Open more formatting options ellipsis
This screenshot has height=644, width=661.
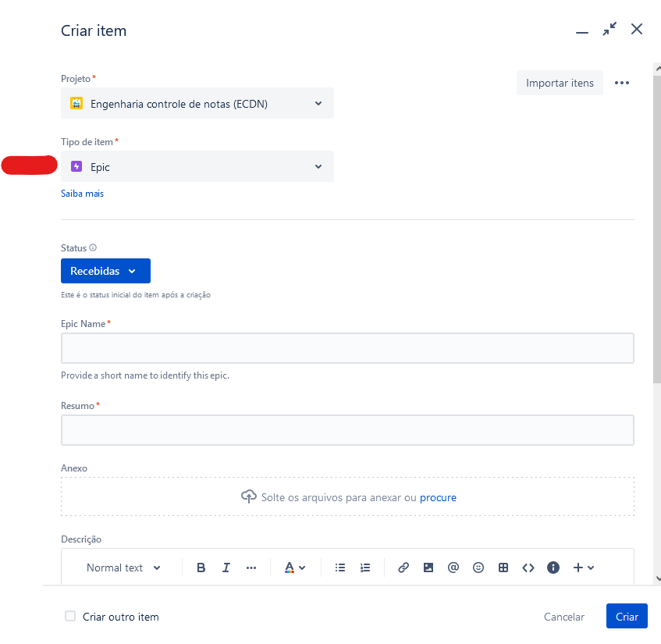click(251, 568)
